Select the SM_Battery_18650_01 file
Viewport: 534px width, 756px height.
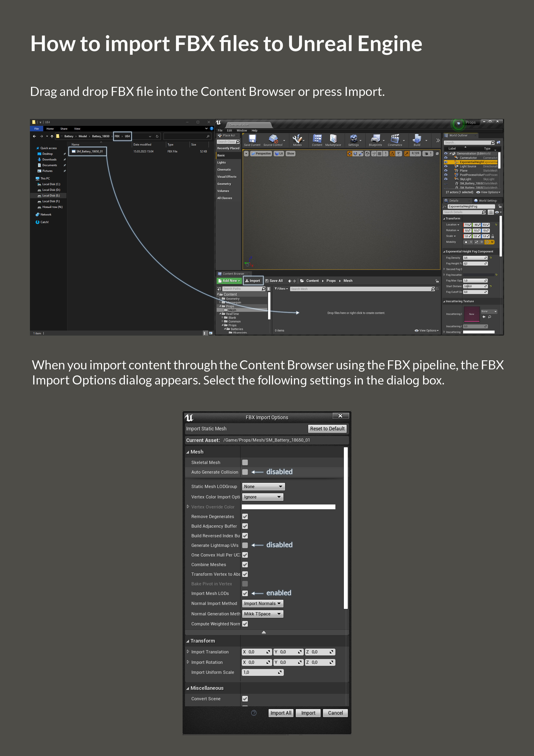point(89,152)
